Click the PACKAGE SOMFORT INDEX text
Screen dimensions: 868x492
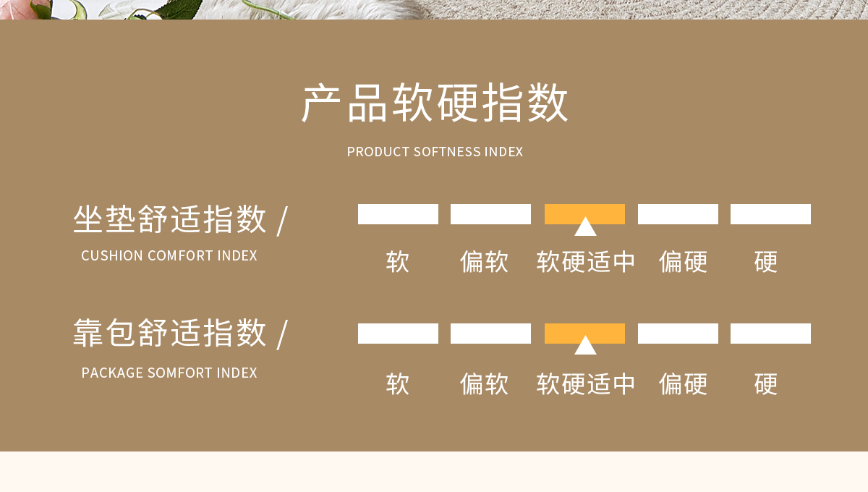coord(169,373)
